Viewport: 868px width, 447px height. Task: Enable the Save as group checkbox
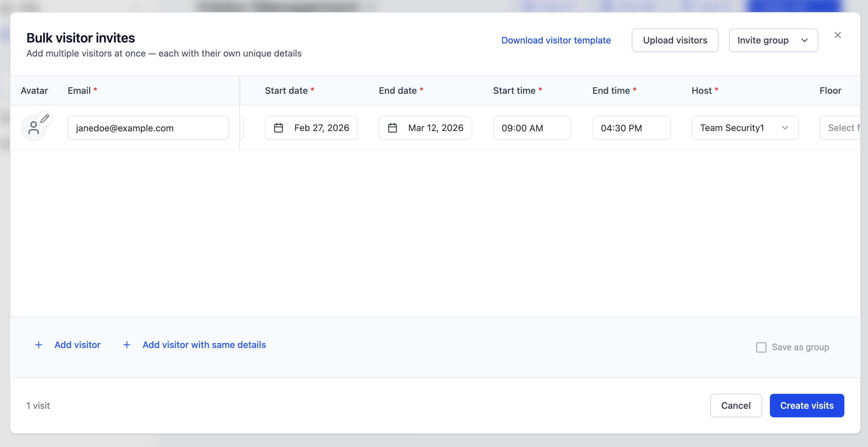761,347
